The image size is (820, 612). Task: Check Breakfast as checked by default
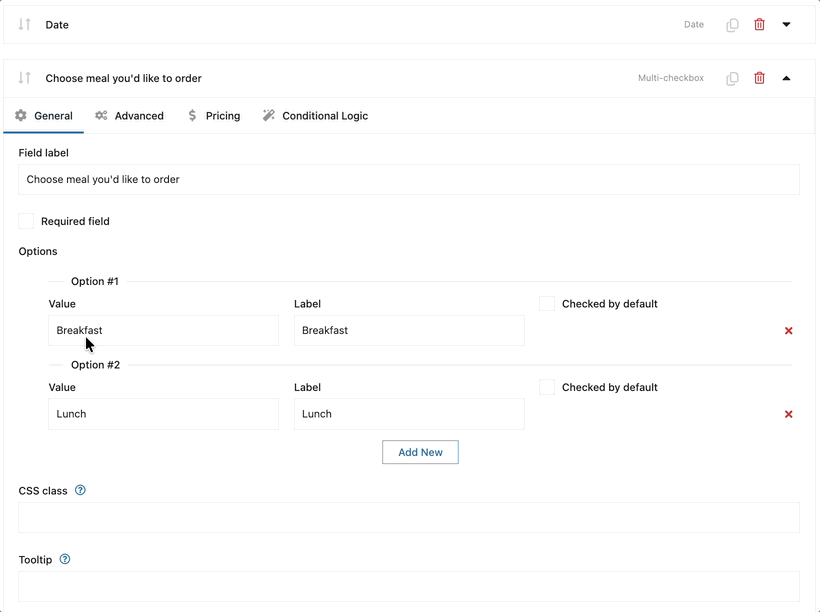pos(547,304)
